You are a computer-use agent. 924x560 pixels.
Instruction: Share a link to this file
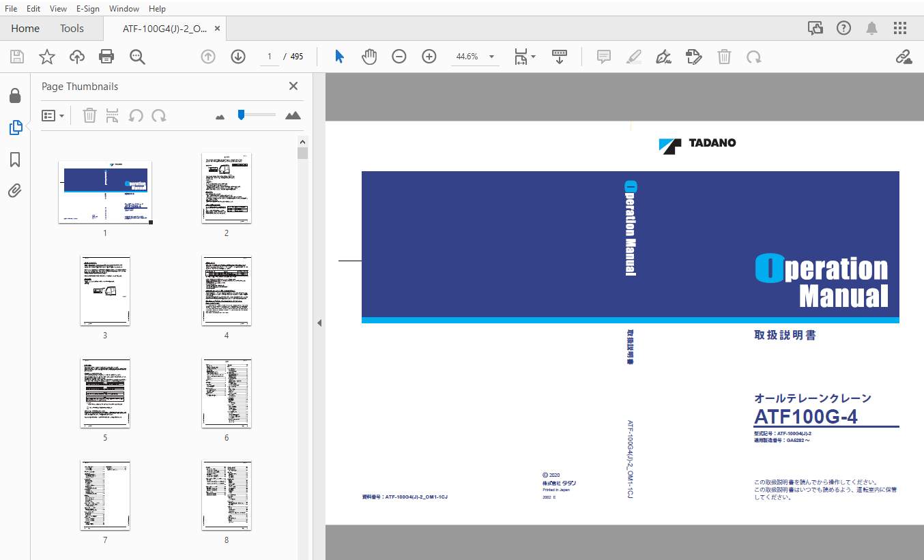coord(904,57)
